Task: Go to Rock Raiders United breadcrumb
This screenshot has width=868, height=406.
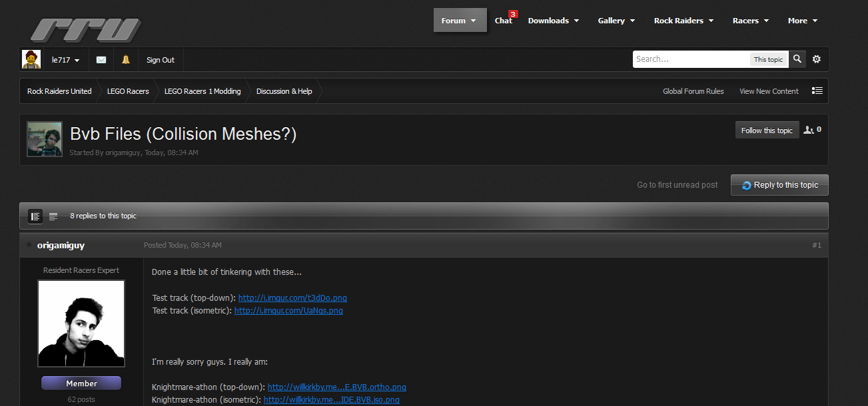Action: tap(59, 91)
